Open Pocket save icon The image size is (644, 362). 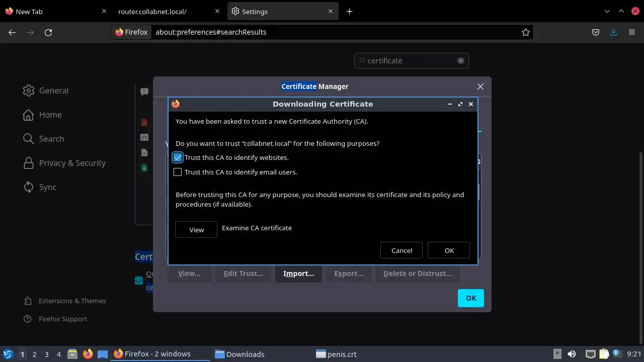[x=596, y=32]
